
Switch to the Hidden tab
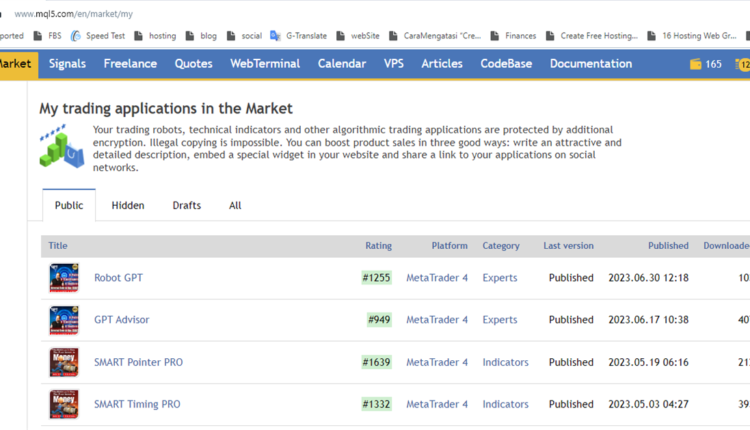click(x=127, y=205)
